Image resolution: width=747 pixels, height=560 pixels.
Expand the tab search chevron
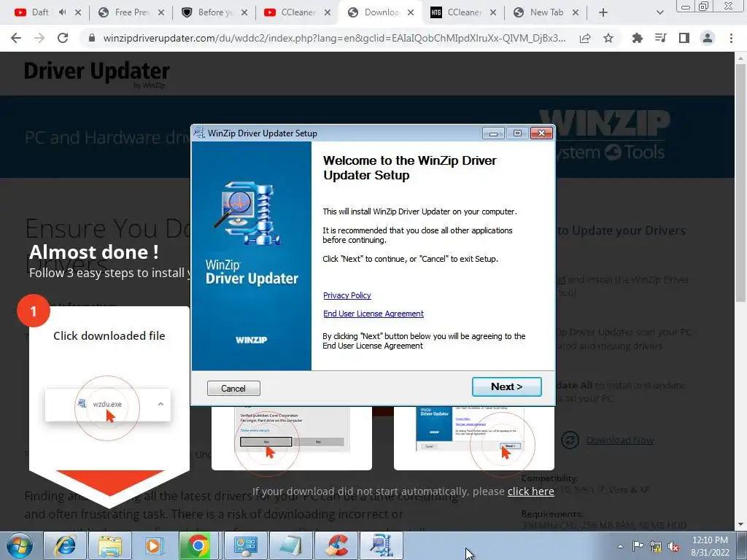pos(659,12)
